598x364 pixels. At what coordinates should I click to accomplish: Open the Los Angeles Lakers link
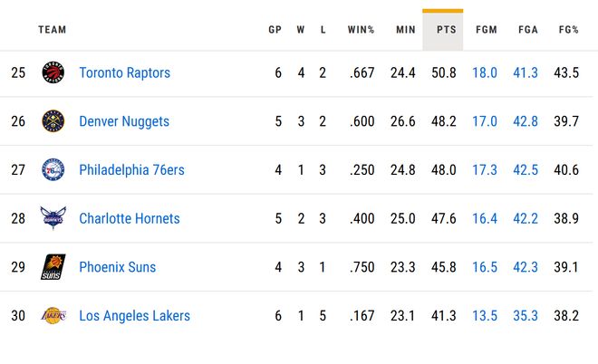134,316
